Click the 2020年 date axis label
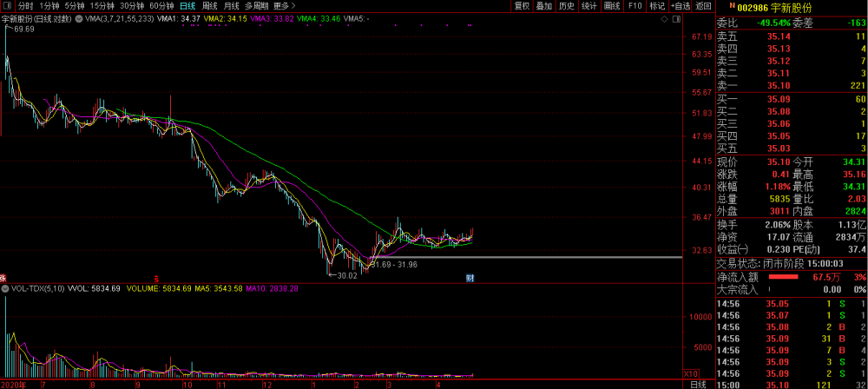The height and width of the screenshot is (389, 868). (x=12, y=385)
